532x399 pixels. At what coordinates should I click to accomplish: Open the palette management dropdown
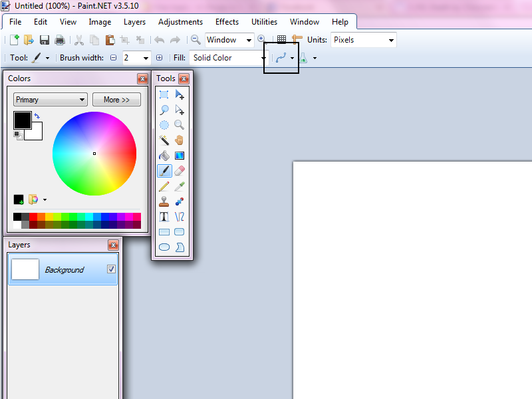pyautogui.click(x=45, y=200)
